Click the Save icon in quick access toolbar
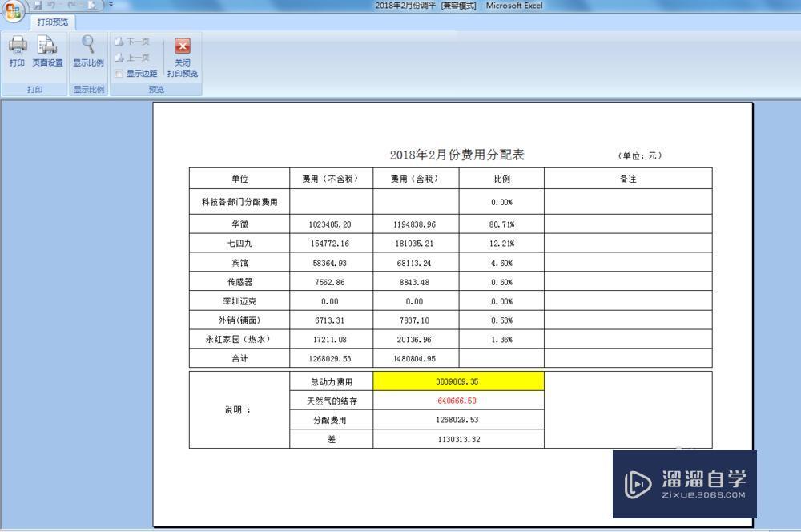Image resolution: width=801 pixels, height=532 pixels. coord(38,6)
